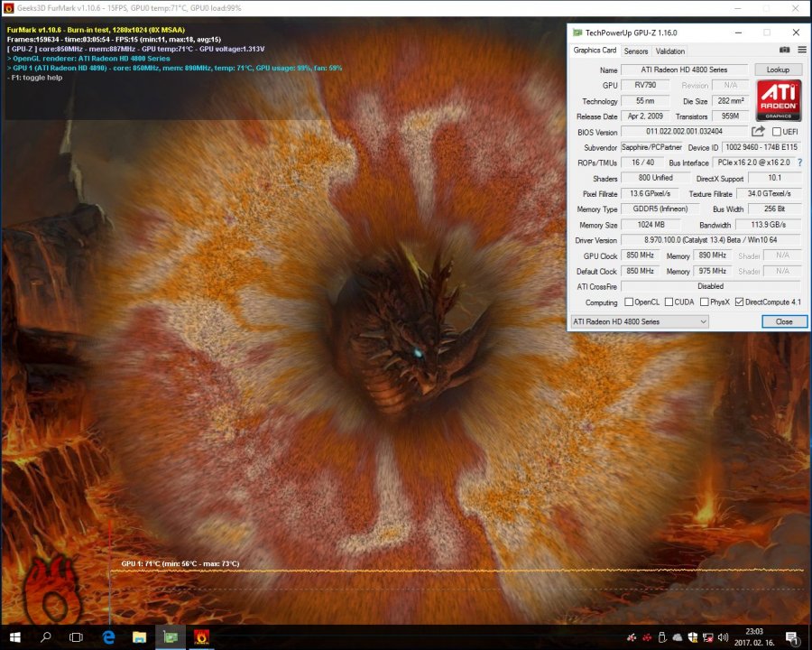Click the 256 Bit bus width value
Screen dimensions: 812x650
point(775,209)
